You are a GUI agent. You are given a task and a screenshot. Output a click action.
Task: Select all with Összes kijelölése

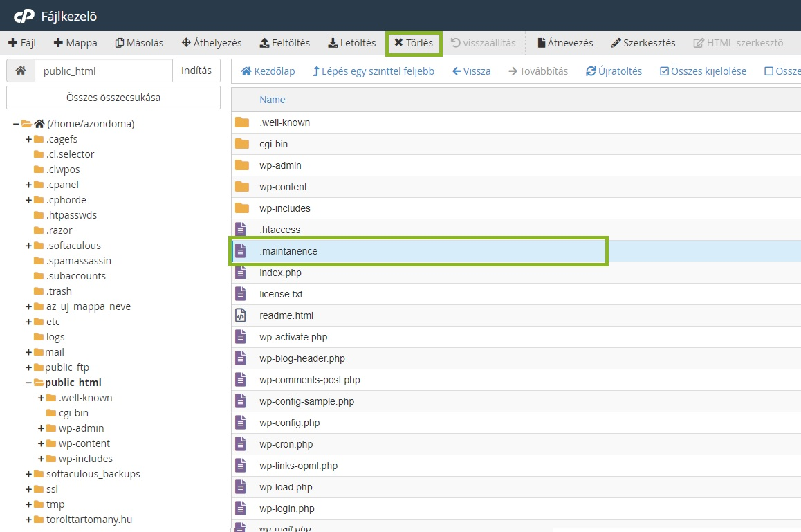(x=703, y=71)
